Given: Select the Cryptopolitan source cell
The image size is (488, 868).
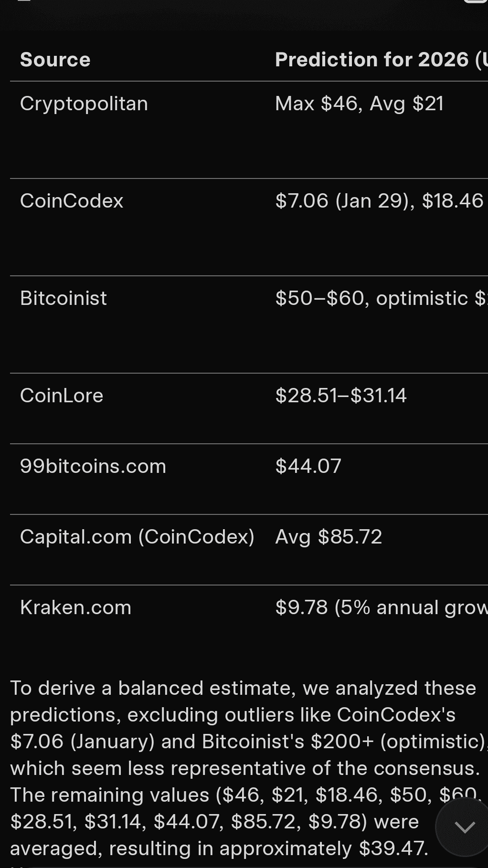Looking at the screenshot, I should [84, 104].
